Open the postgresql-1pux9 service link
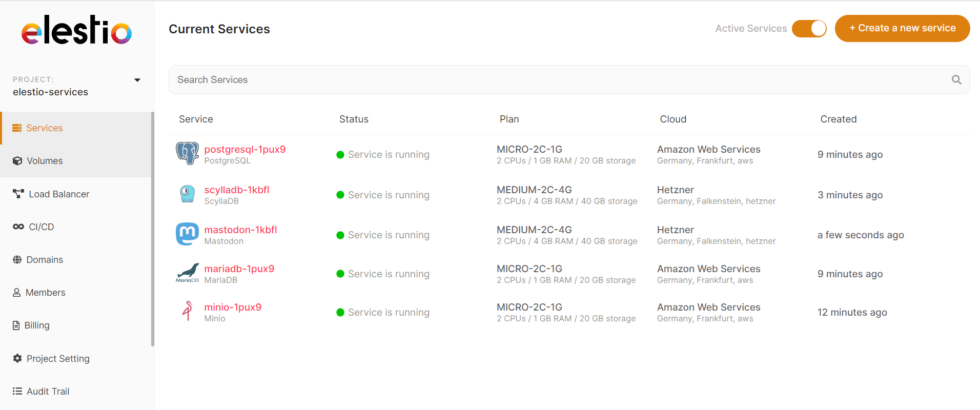This screenshot has width=980, height=410. tap(244, 149)
